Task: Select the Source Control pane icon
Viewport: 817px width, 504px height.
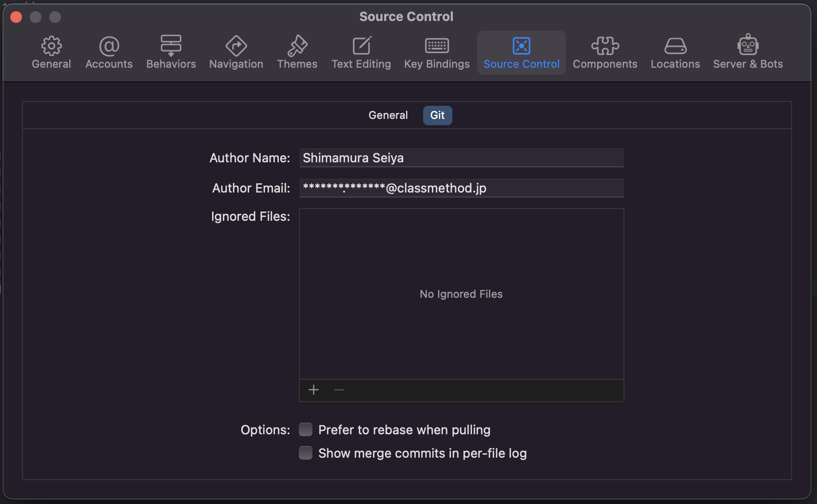Action: click(521, 51)
